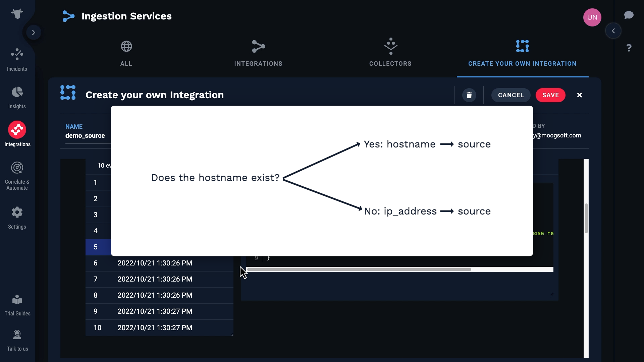The width and height of the screenshot is (644, 362).
Task: Open the chat bubble icon
Action: (629, 15)
